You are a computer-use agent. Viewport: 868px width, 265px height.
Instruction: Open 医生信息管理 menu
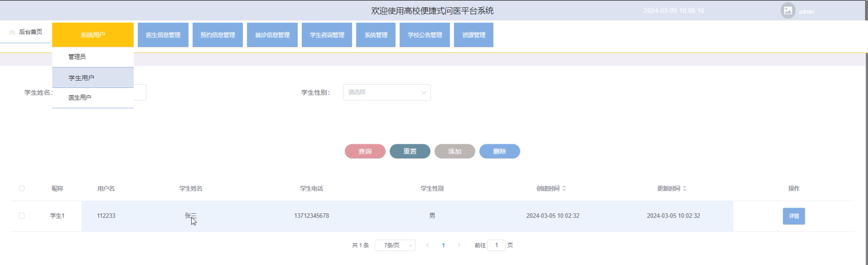tap(163, 35)
